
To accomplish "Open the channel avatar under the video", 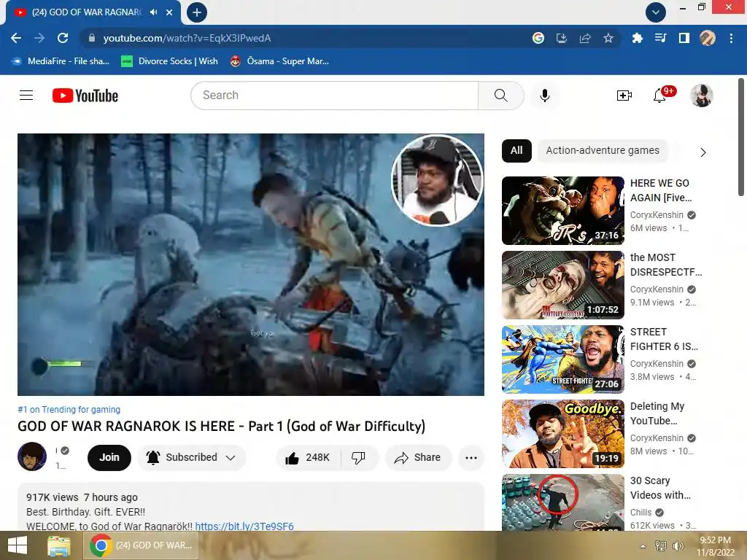I will coord(32,456).
